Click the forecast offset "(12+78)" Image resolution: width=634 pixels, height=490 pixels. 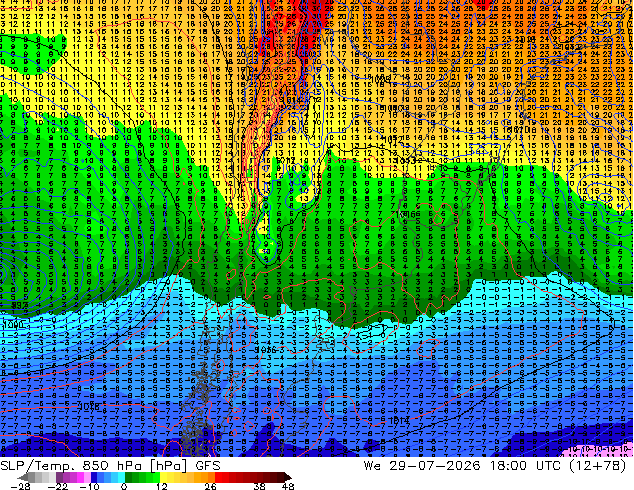597,466
